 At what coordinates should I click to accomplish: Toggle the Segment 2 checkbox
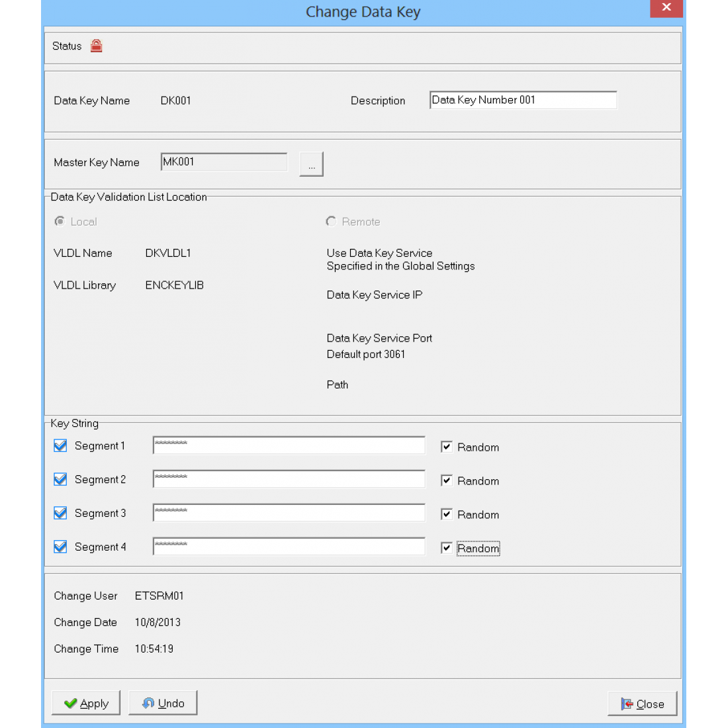click(x=60, y=479)
